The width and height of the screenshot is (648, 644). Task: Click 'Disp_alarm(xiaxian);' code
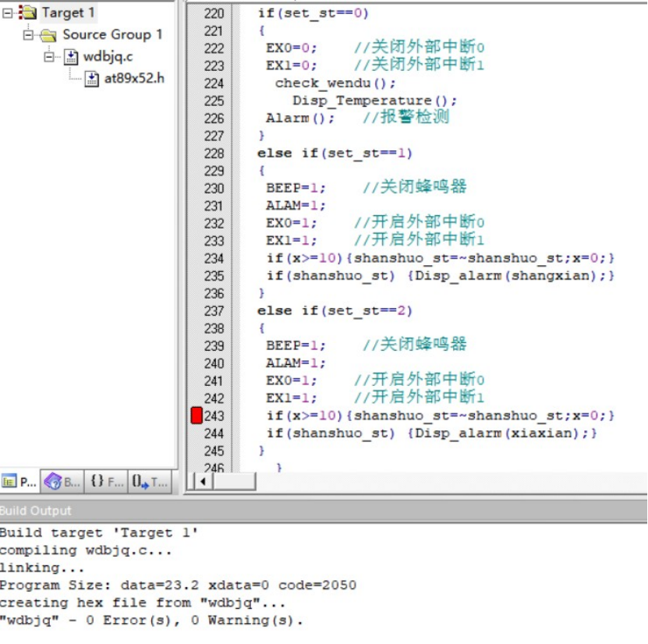click(x=501, y=433)
